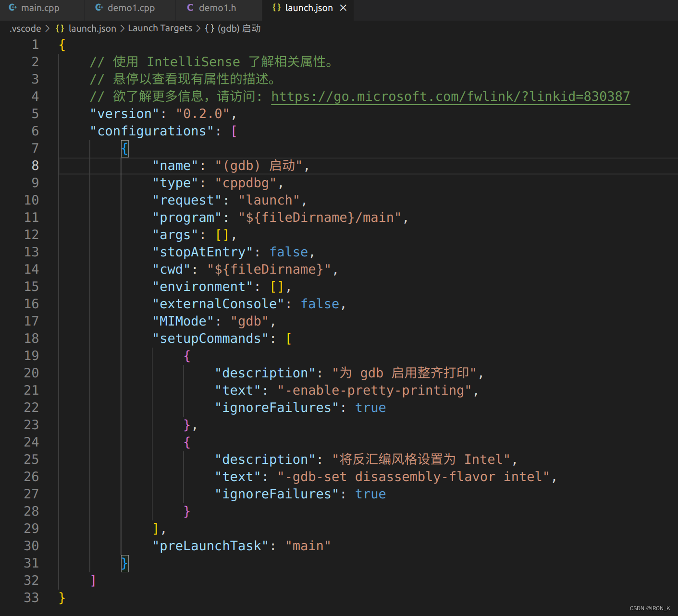
Task: Click line number 33 in the gutter
Action: (x=31, y=598)
